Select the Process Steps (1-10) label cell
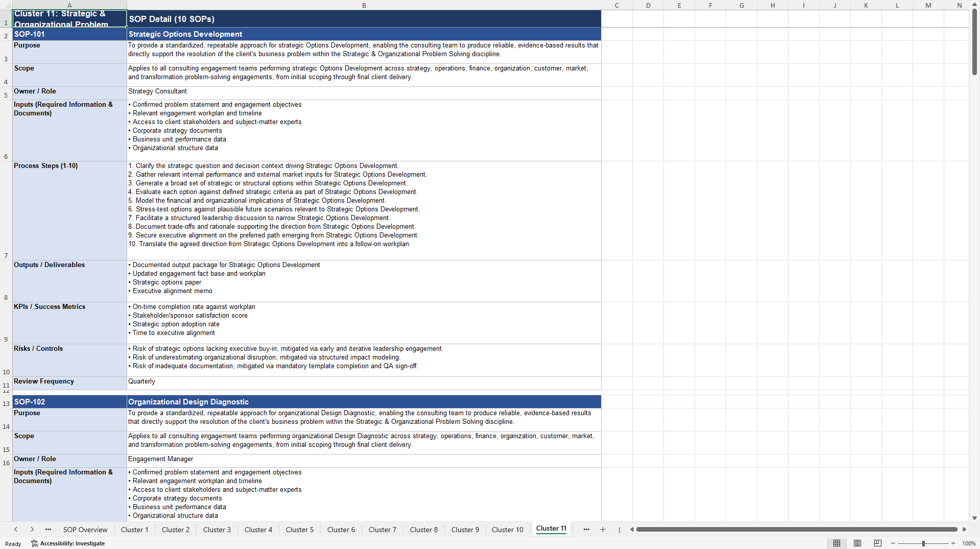The image size is (980, 549). (x=69, y=211)
